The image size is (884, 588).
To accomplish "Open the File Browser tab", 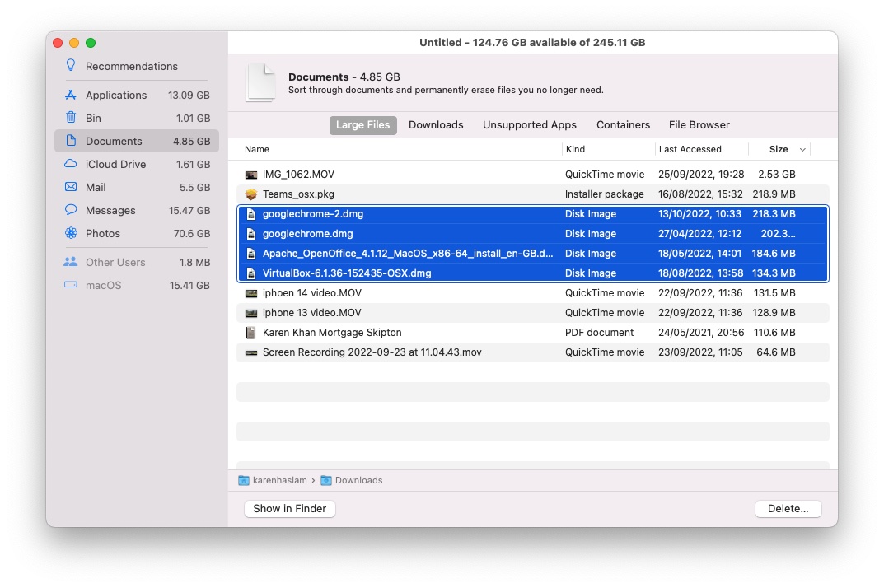I will [699, 125].
